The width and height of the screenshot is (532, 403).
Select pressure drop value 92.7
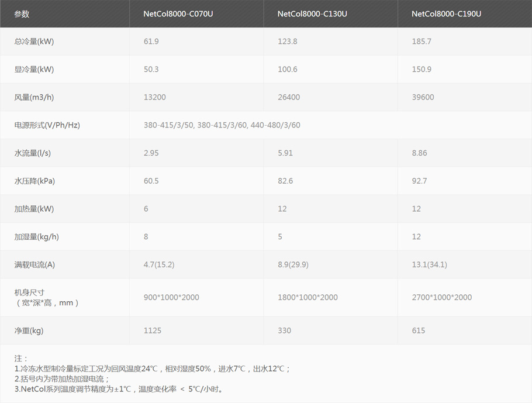tap(419, 181)
